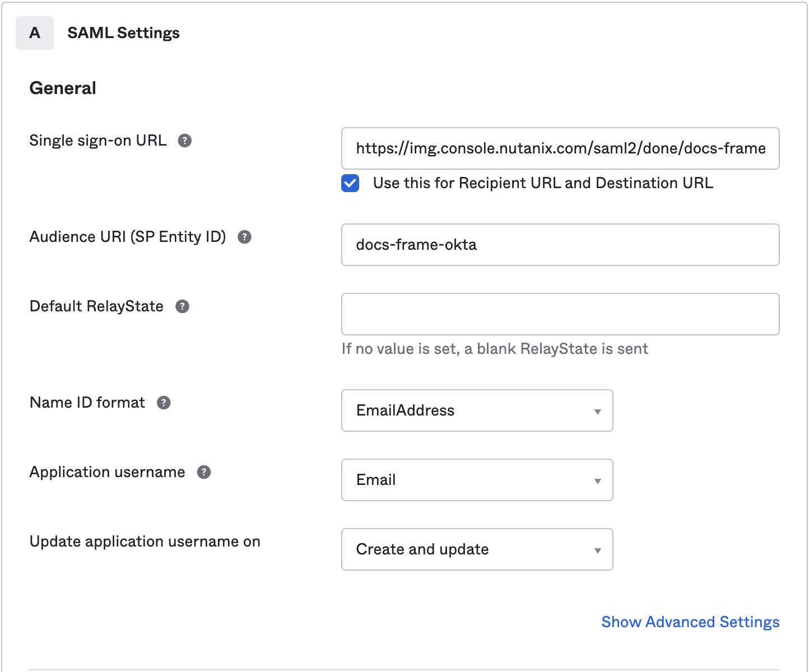The image size is (809, 672).
Task: Click the "Use this for Recipient URL" label text
Action: (543, 183)
